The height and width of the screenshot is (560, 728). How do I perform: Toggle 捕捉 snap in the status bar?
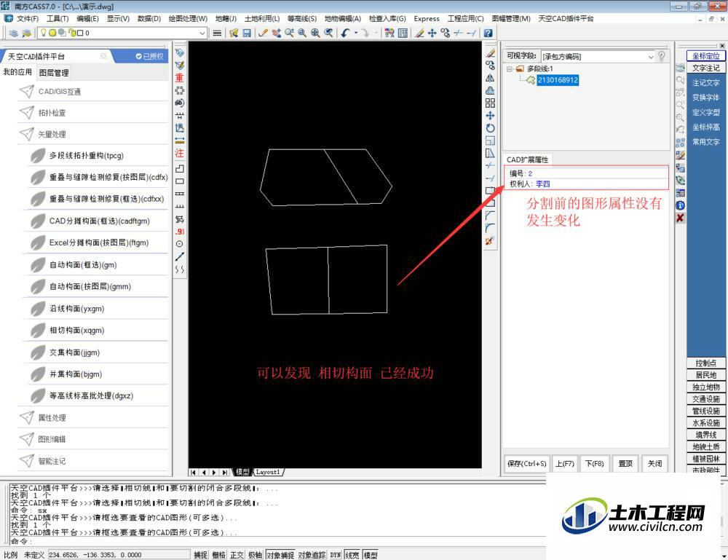[201, 555]
